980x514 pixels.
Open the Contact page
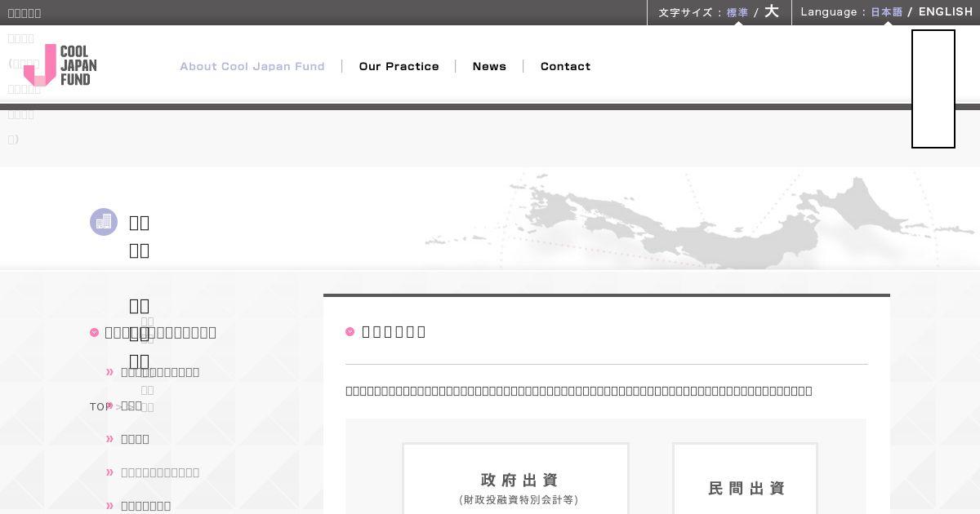click(565, 66)
